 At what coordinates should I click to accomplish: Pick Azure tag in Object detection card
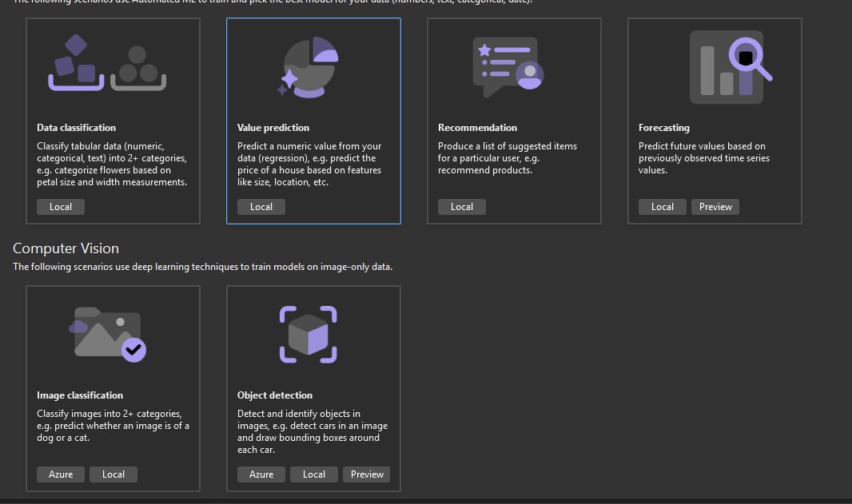pyautogui.click(x=261, y=474)
